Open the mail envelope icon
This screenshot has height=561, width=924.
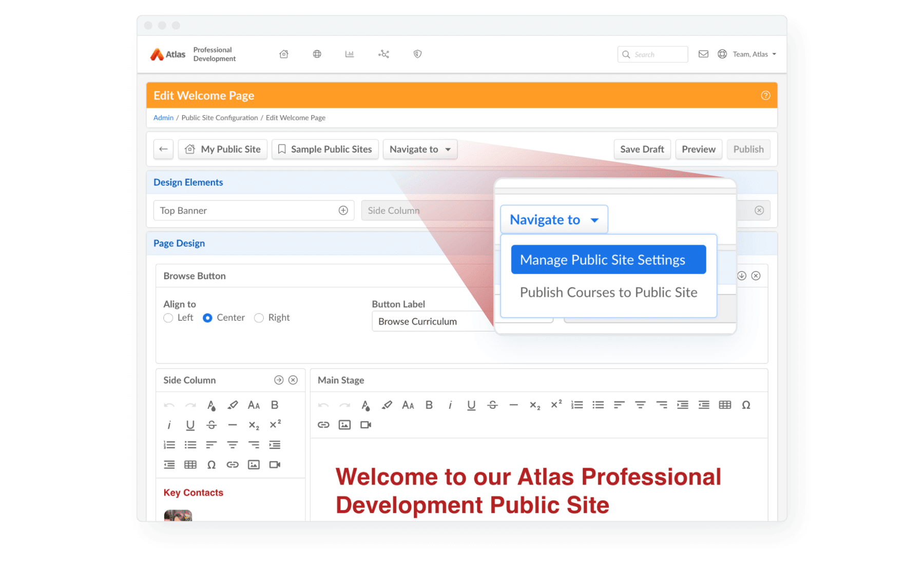(x=703, y=54)
